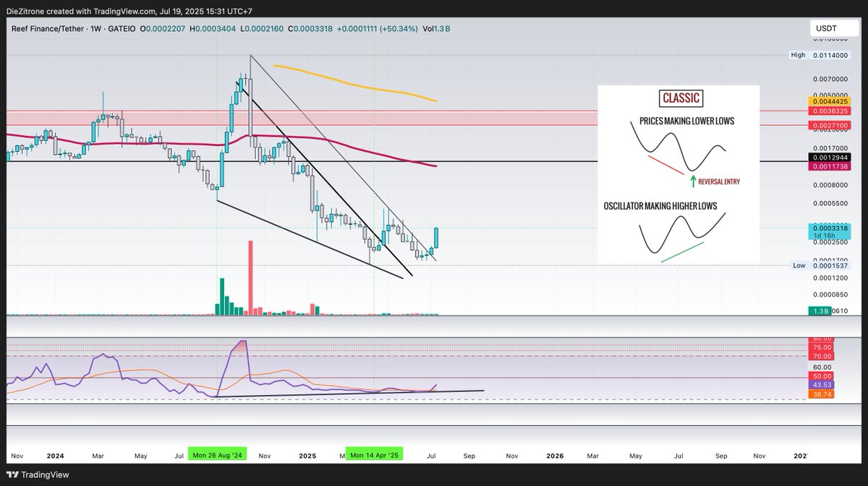868x486 pixels.
Task: Click the Low 0.0001537 price label
Action: pos(820,265)
